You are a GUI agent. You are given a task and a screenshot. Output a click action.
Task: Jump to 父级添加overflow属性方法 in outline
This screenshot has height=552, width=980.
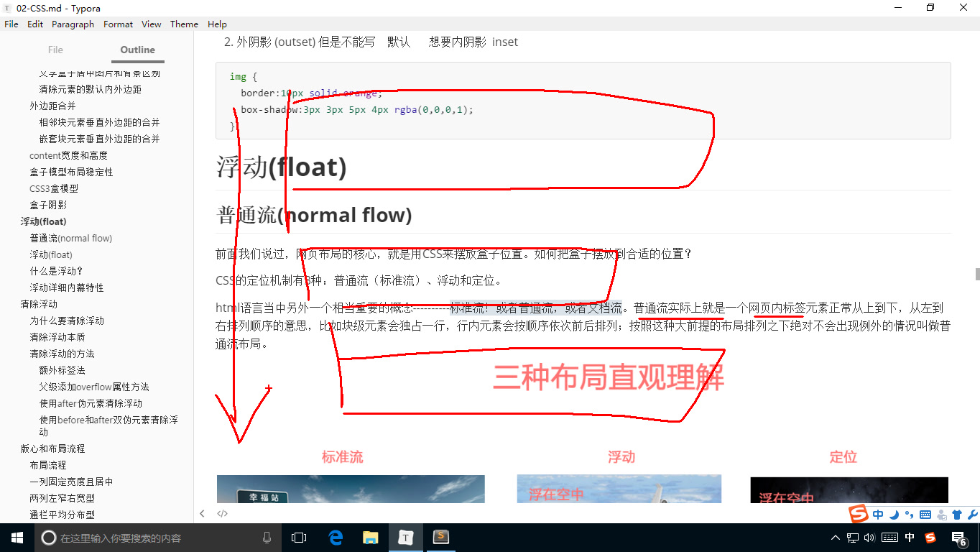click(94, 387)
